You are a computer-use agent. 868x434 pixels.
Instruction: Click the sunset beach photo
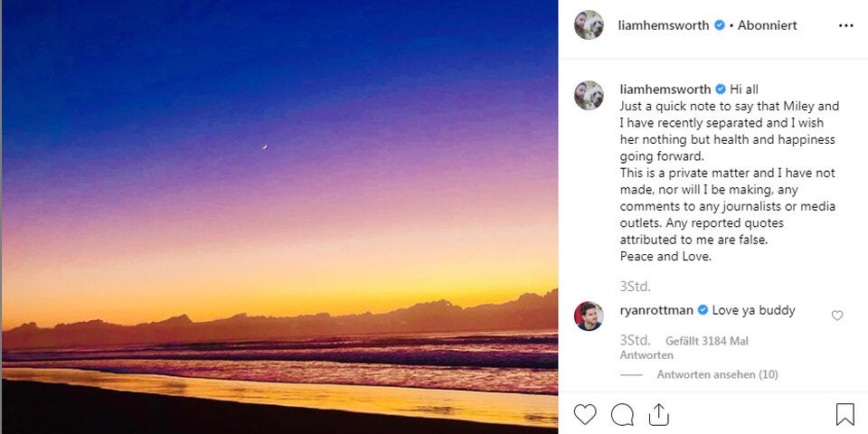[x=278, y=217]
